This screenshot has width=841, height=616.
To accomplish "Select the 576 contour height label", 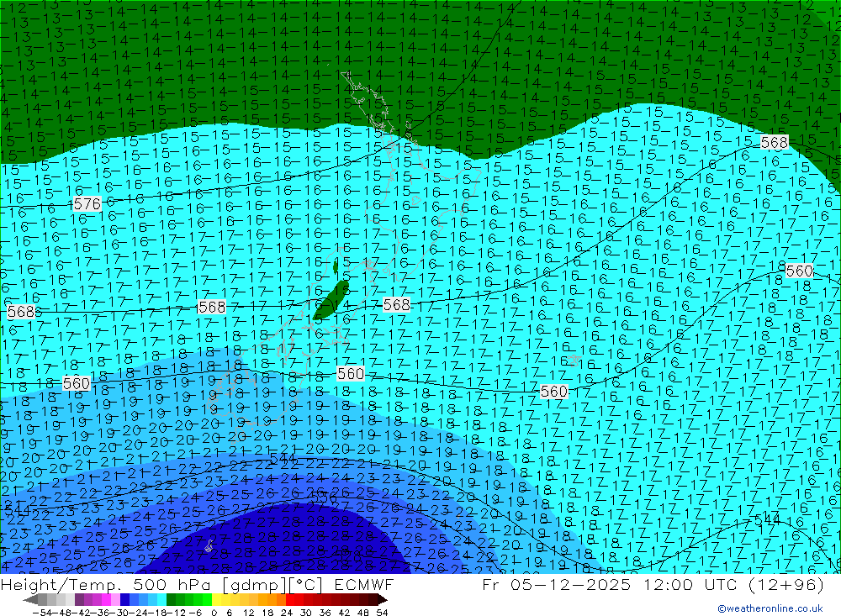I will [87, 204].
